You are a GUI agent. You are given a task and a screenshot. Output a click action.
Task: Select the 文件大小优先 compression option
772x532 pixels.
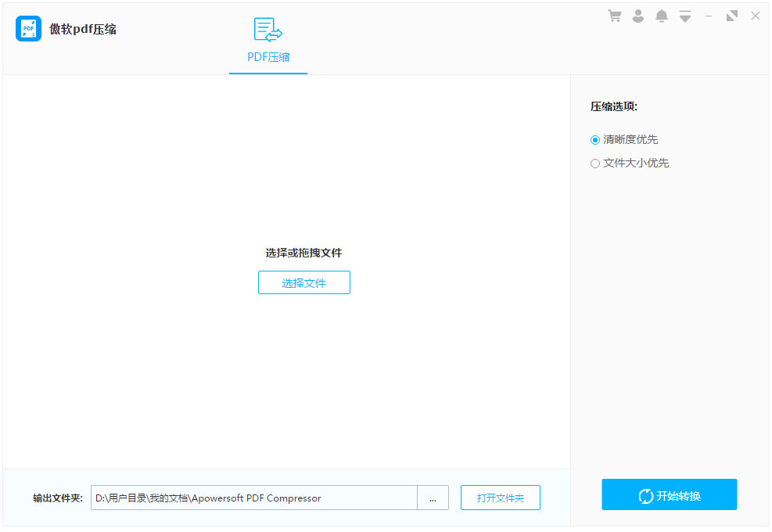coord(595,163)
